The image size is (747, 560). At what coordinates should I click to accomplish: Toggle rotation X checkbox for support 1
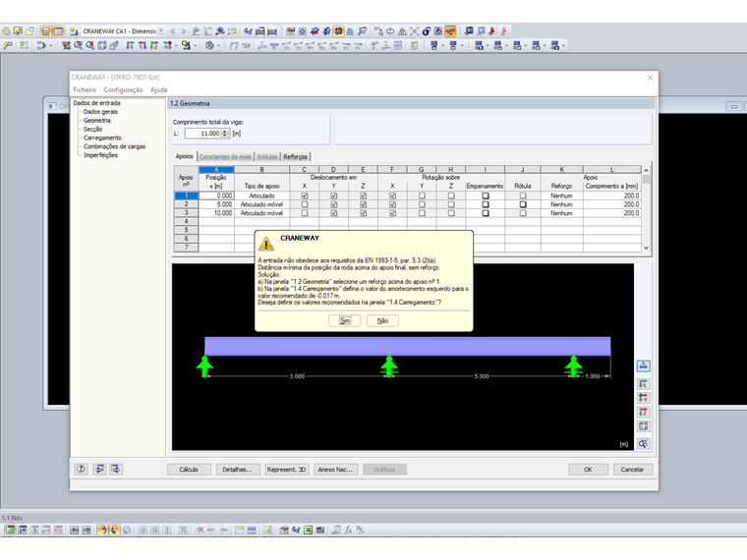[392, 196]
